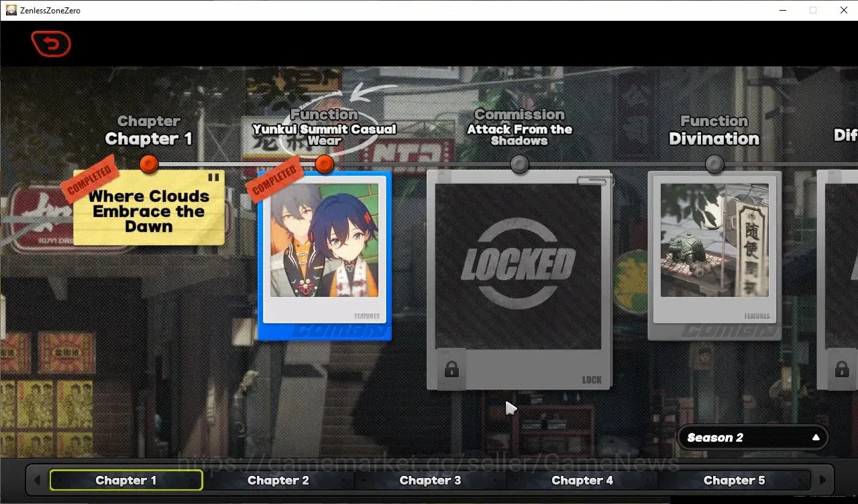The image size is (858, 504).
Task: Click the right arrow of chapter bar
Action: click(x=822, y=480)
